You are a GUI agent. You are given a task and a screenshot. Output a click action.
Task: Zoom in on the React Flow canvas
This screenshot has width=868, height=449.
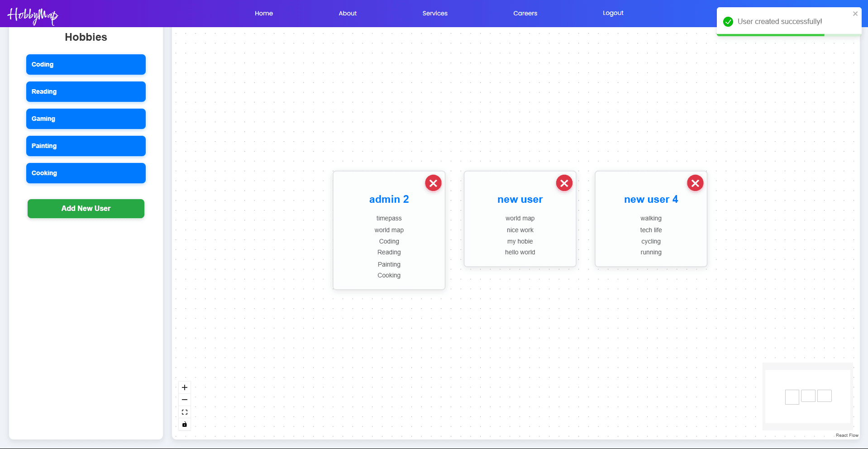[x=185, y=387]
